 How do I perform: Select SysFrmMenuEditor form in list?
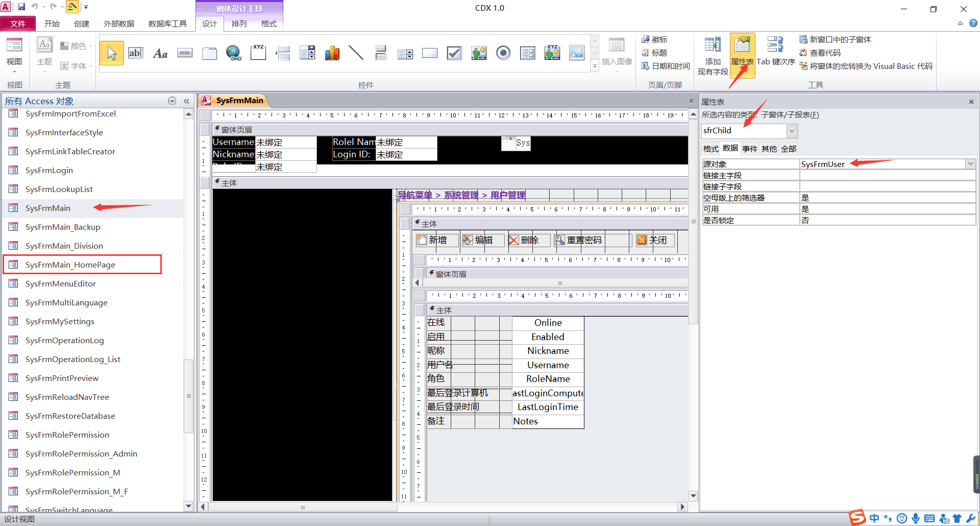(61, 283)
